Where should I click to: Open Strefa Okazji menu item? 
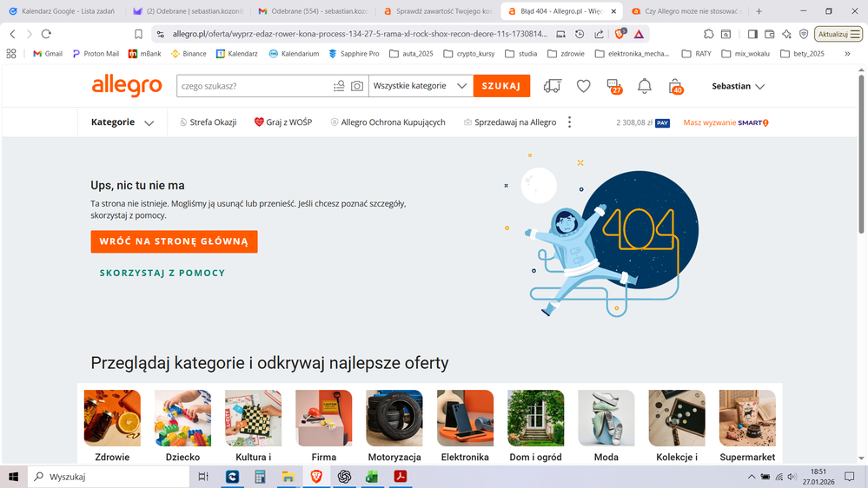[x=208, y=122]
